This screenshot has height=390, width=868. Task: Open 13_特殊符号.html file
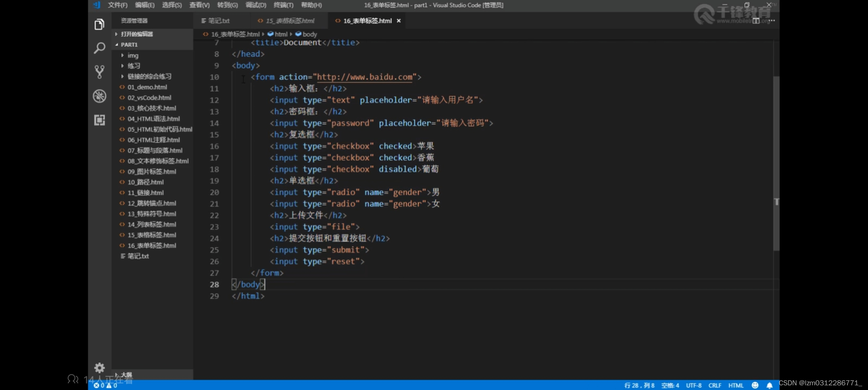pos(152,213)
